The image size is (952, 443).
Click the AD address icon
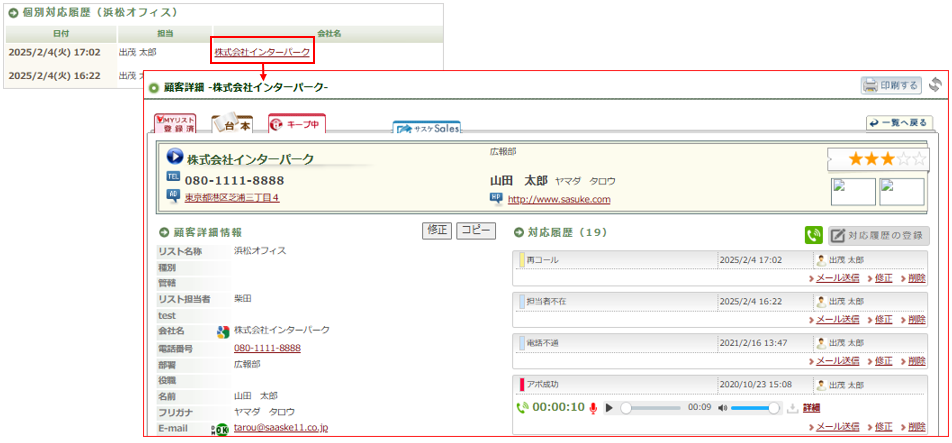click(x=173, y=195)
